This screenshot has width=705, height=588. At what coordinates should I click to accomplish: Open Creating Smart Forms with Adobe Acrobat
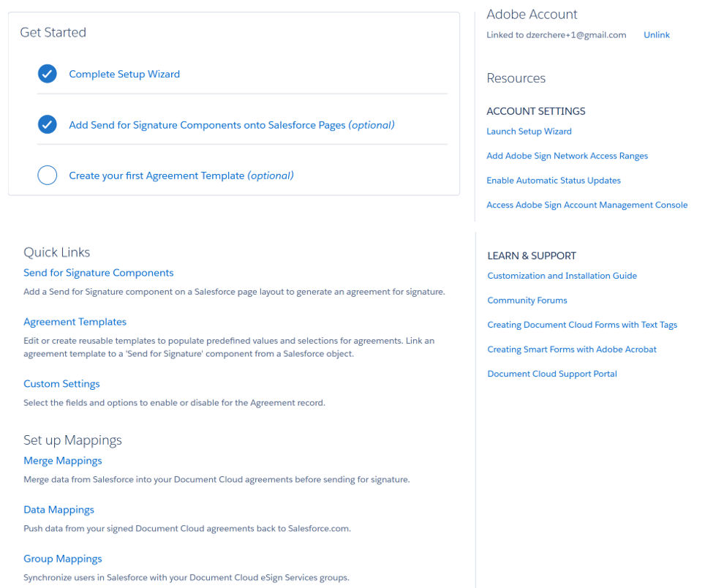[x=571, y=349]
